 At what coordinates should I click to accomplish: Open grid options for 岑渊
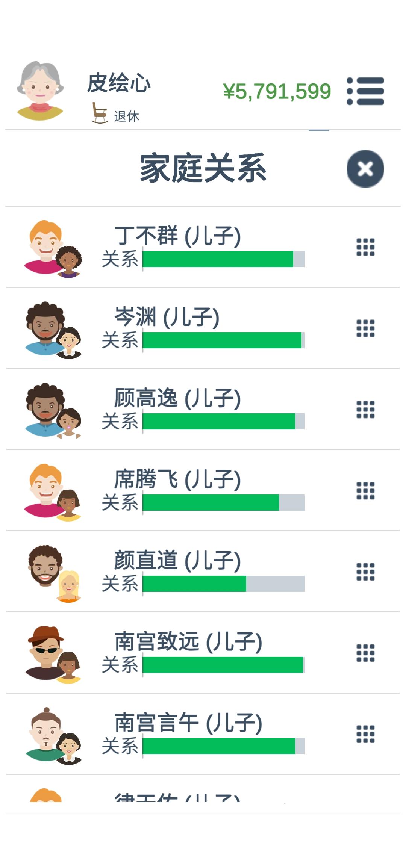point(365,328)
